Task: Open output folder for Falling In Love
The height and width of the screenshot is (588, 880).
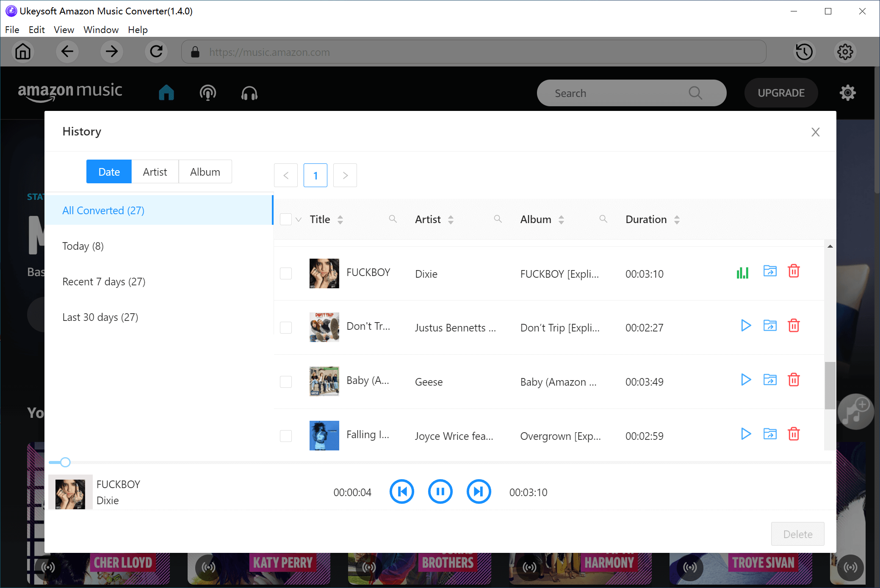Action: click(770, 434)
